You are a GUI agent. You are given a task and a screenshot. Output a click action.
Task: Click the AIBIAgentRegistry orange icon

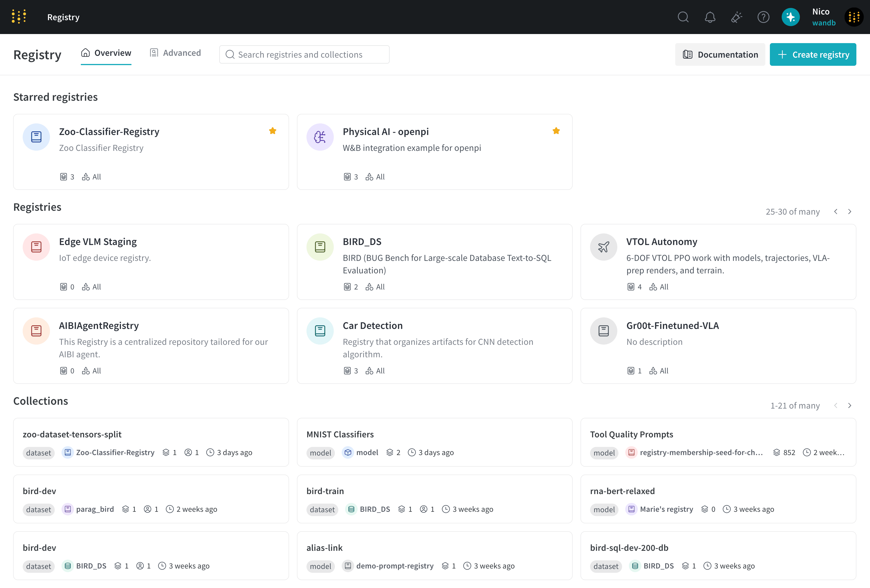[36, 331]
